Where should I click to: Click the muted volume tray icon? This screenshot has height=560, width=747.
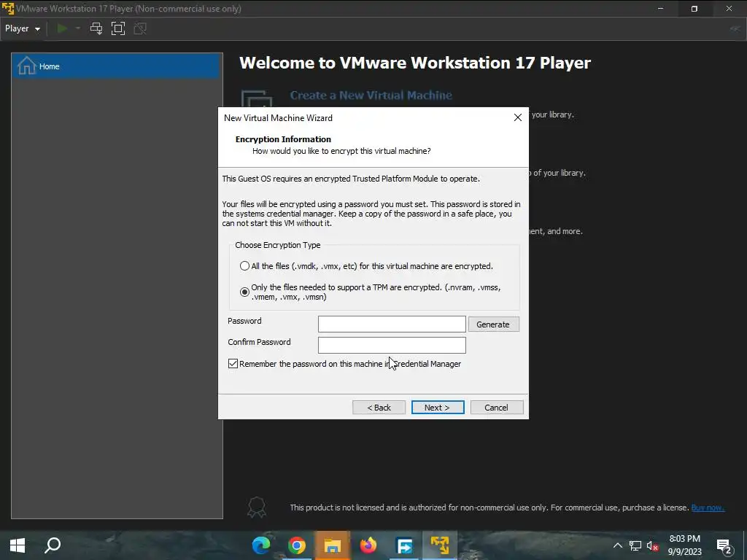click(x=652, y=545)
